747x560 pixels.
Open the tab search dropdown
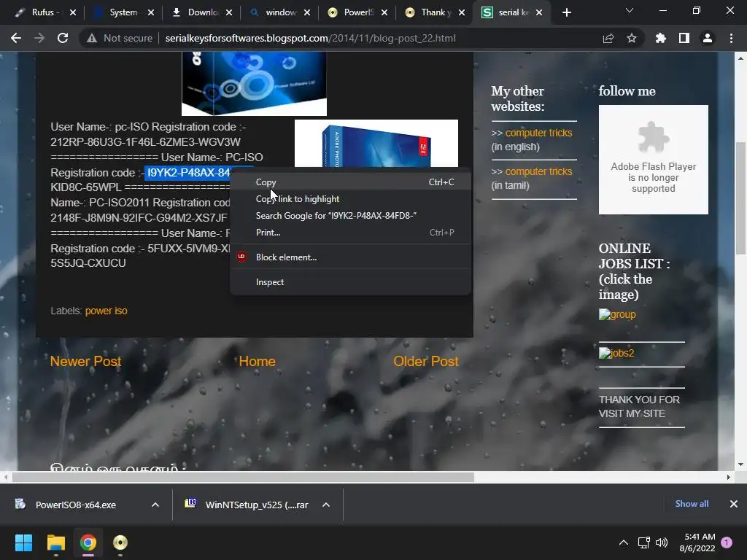(x=630, y=10)
